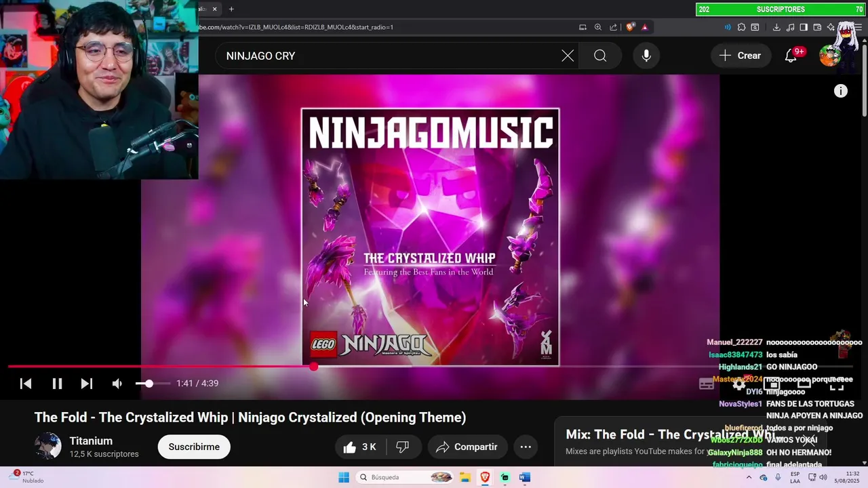Close the current browser tab
This screenshot has width=868, height=488.
tap(215, 9)
